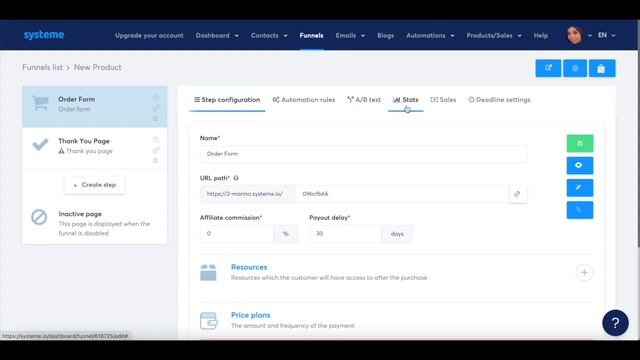The image size is (640, 360).
Task: Click the systeme logo
Action: pyautogui.click(x=44, y=35)
